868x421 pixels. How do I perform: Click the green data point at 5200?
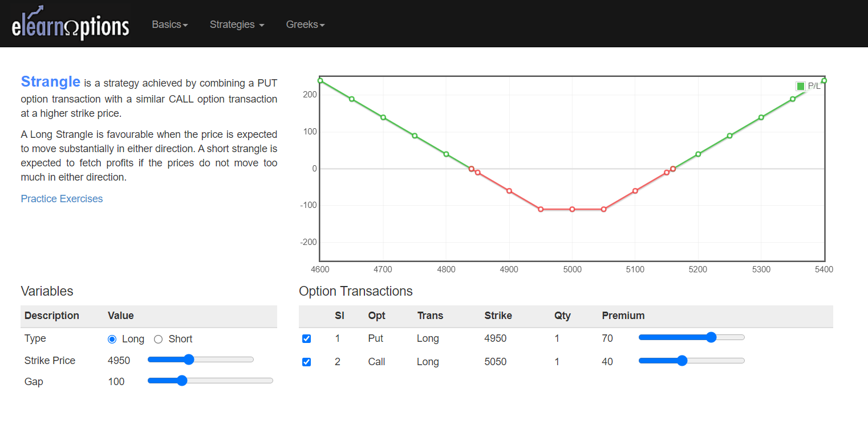coord(698,154)
